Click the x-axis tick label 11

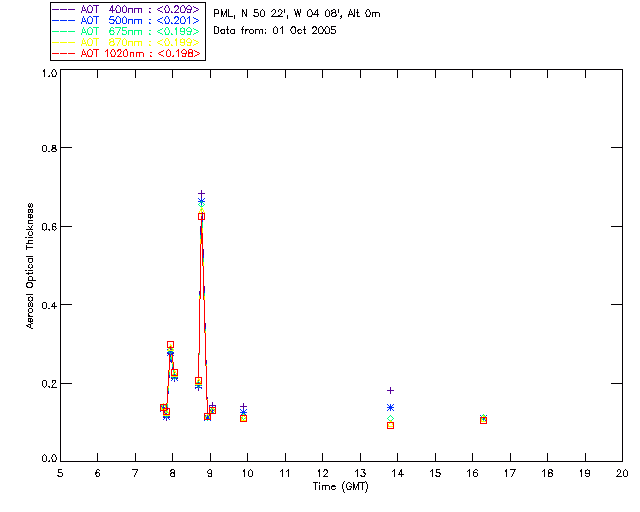click(x=285, y=473)
